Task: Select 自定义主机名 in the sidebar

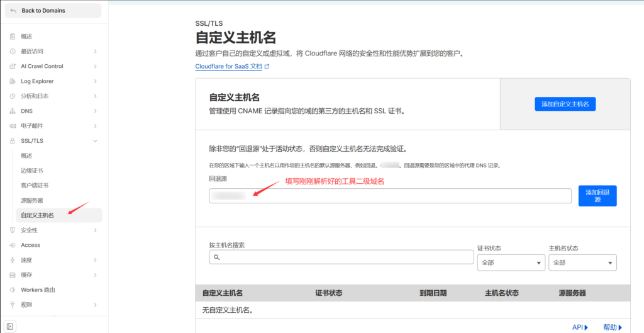Action: tap(58, 215)
